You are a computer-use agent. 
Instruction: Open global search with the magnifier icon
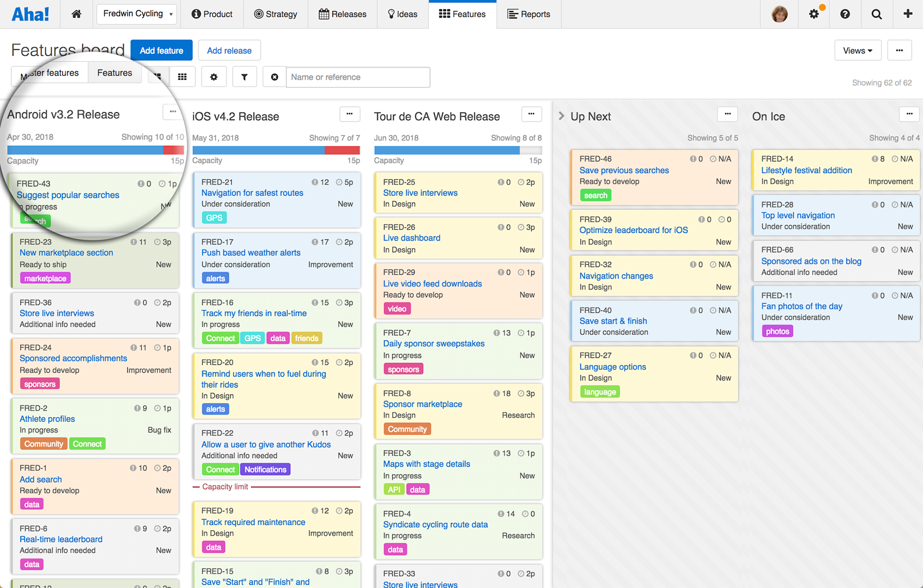click(876, 14)
